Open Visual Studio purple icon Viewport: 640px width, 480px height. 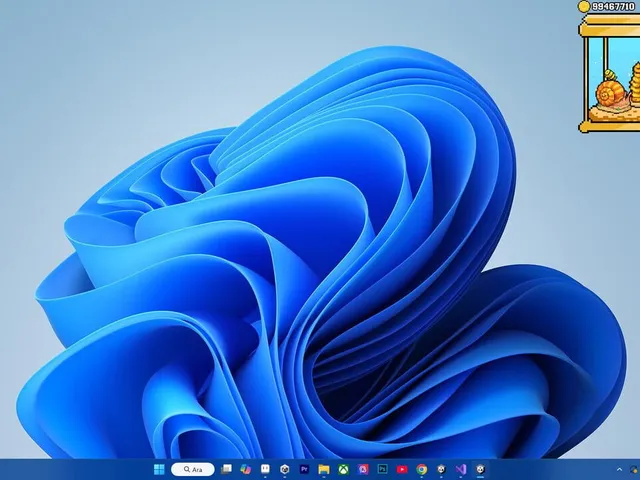[x=461, y=469]
